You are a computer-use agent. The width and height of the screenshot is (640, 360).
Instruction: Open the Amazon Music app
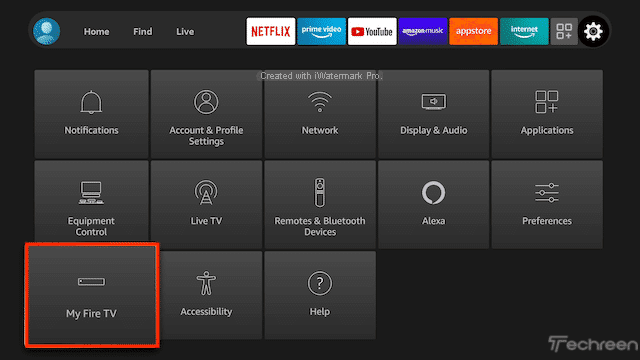422,31
